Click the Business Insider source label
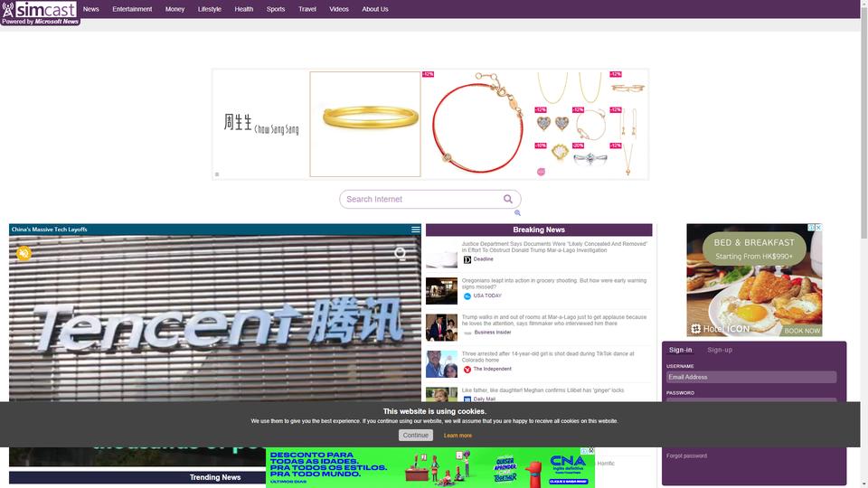868x488 pixels. (x=492, y=333)
